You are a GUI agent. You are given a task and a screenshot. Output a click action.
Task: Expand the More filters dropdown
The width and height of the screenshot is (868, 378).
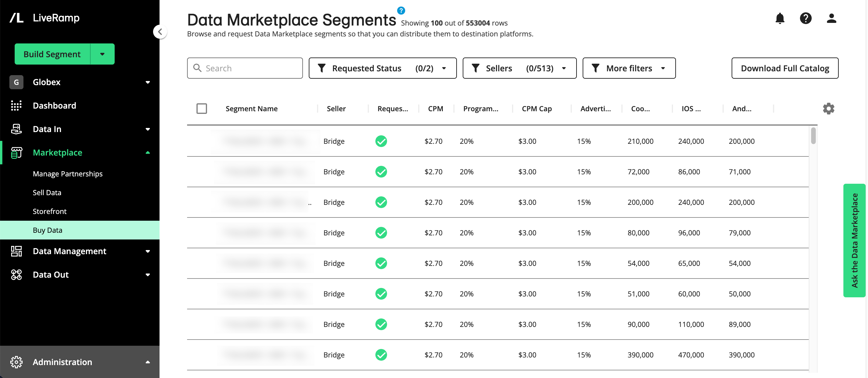coord(629,67)
